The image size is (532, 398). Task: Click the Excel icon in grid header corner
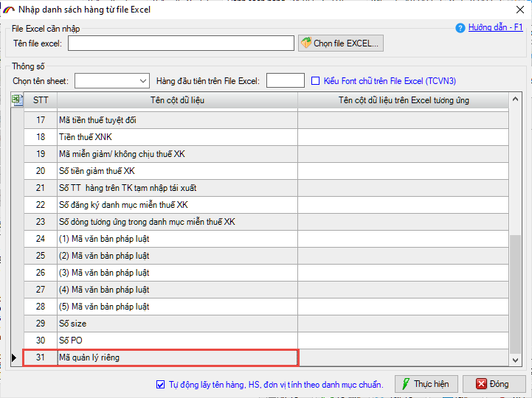point(17,99)
